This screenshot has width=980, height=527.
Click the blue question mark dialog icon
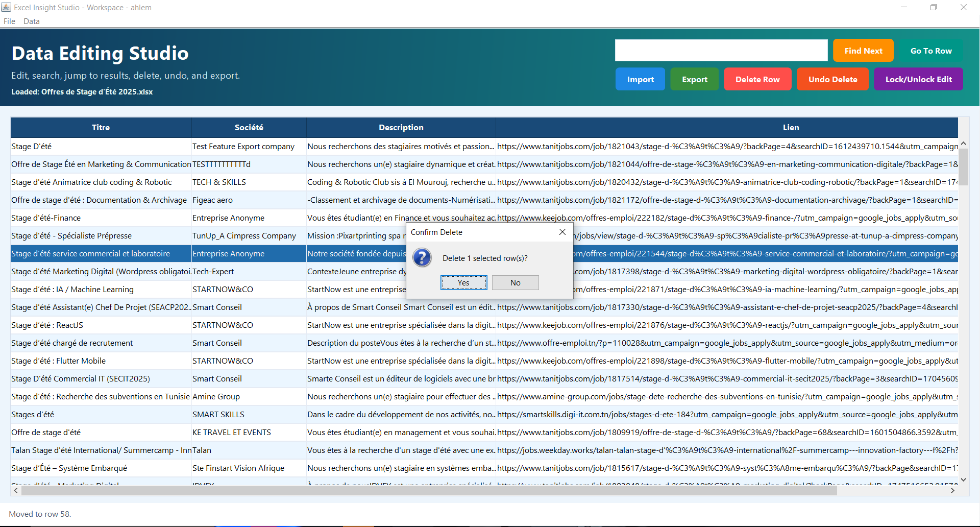[x=422, y=258]
